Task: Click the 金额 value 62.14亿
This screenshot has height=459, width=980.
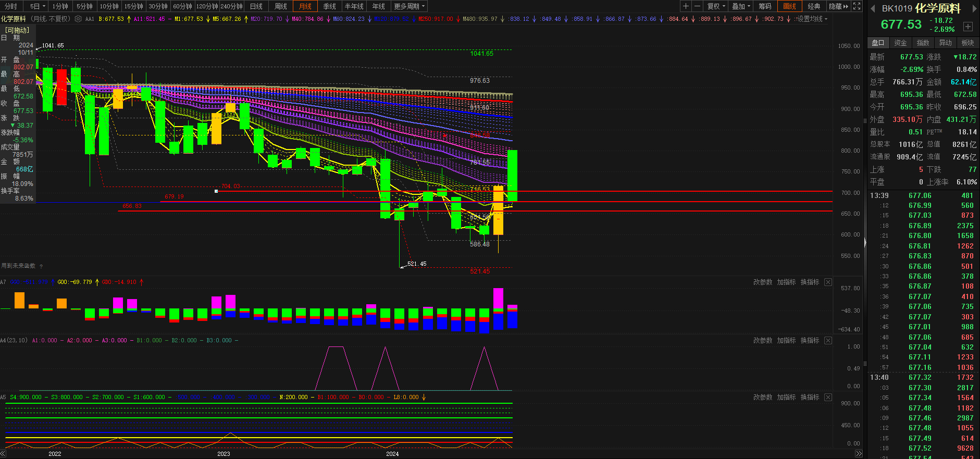Action: pyautogui.click(x=963, y=82)
